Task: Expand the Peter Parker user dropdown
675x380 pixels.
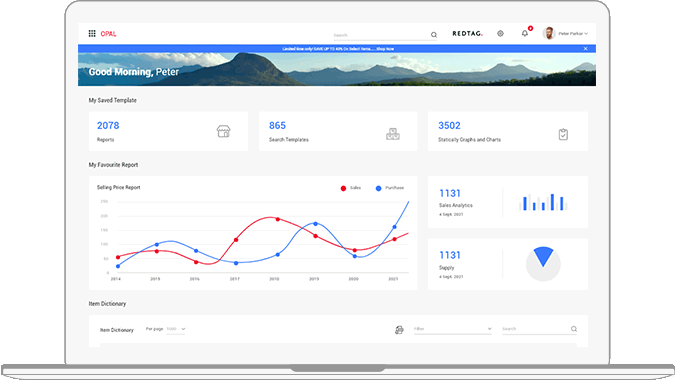Action: pyautogui.click(x=566, y=33)
